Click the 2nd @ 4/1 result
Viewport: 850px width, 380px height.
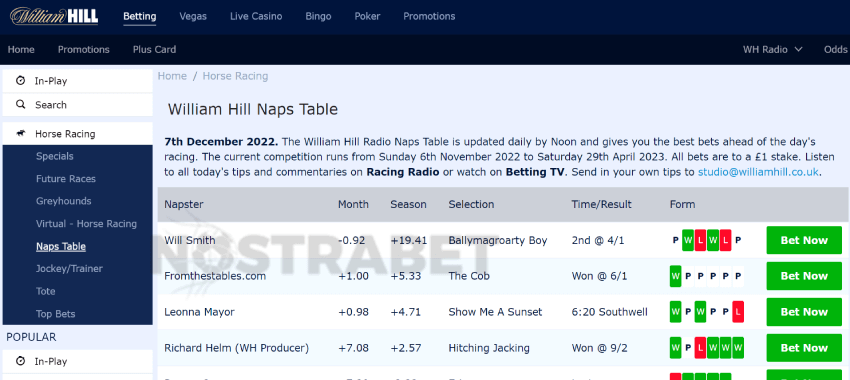[x=598, y=240]
